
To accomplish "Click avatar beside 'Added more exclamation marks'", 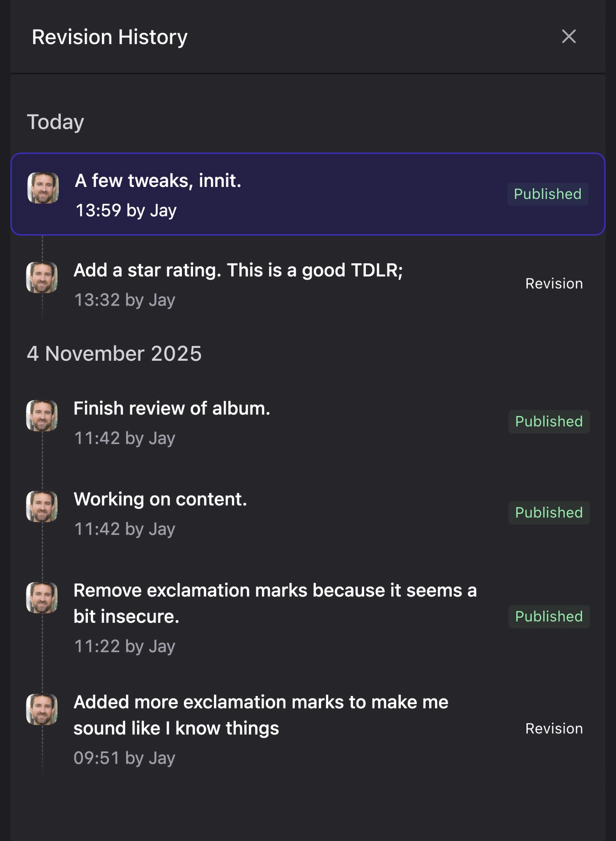I will click(x=42, y=709).
